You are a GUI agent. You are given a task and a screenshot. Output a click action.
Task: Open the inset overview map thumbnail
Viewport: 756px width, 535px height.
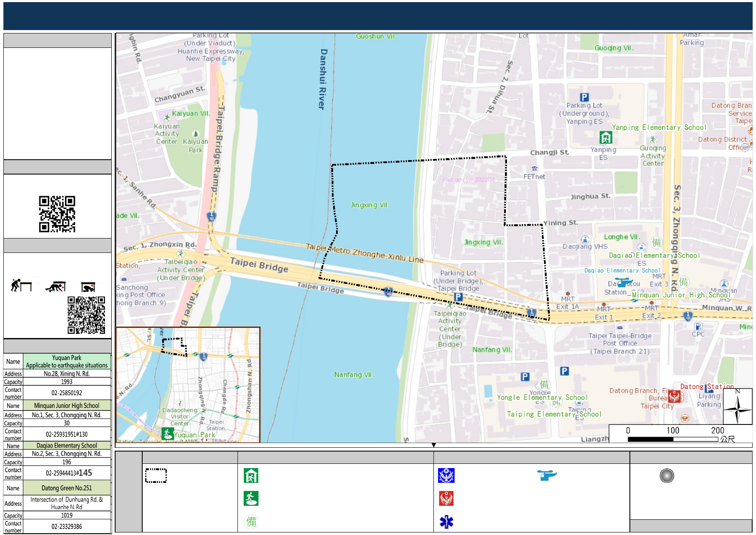tap(188, 385)
